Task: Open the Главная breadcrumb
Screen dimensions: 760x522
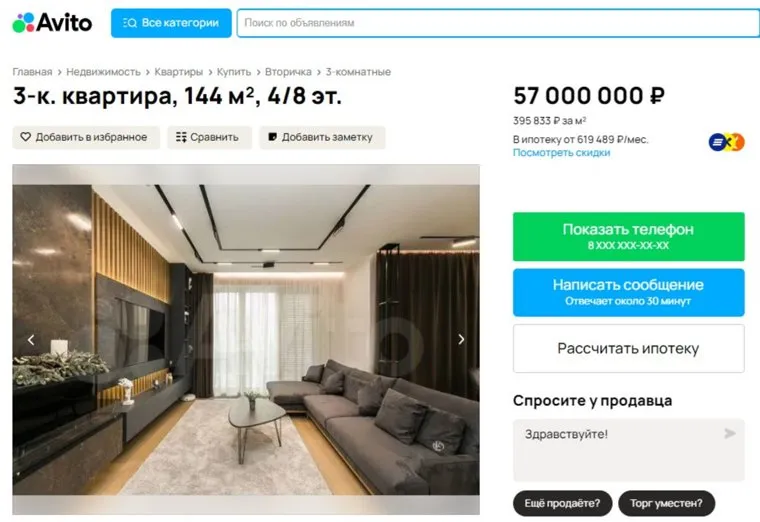Action: tap(32, 72)
